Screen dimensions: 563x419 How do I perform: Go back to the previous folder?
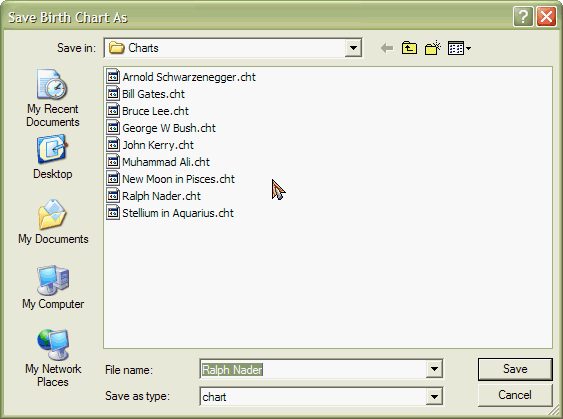point(387,48)
